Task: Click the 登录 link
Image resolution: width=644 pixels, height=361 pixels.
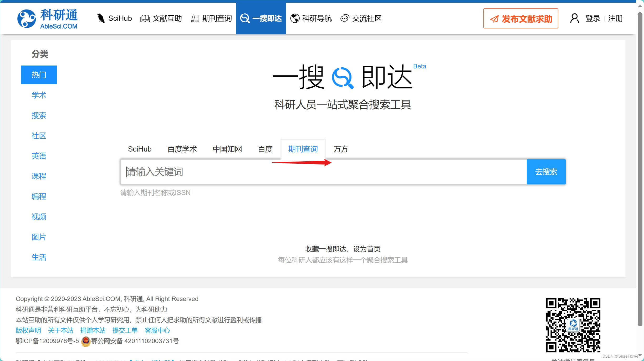Action: [x=593, y=18]
